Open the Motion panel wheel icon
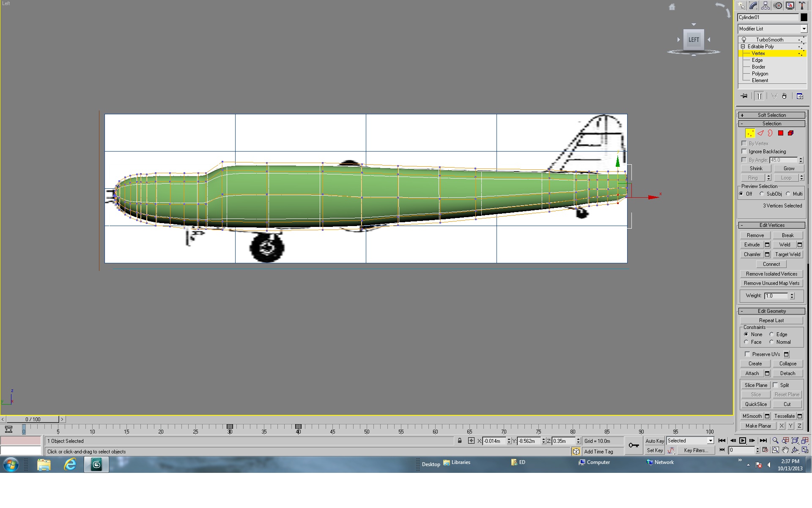 pyautogui.click(x=778, y=6)
